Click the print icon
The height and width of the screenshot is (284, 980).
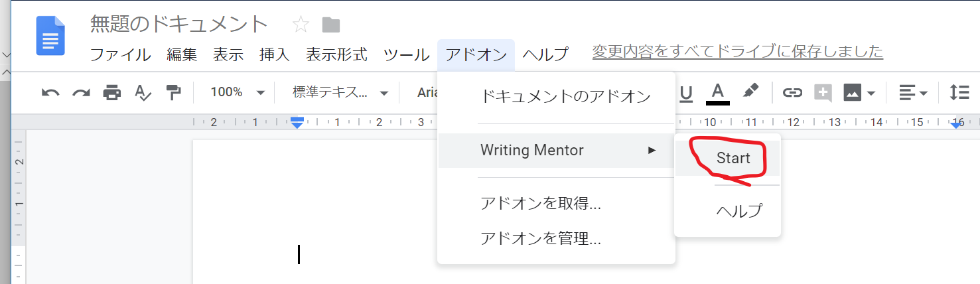click(112, 93)
